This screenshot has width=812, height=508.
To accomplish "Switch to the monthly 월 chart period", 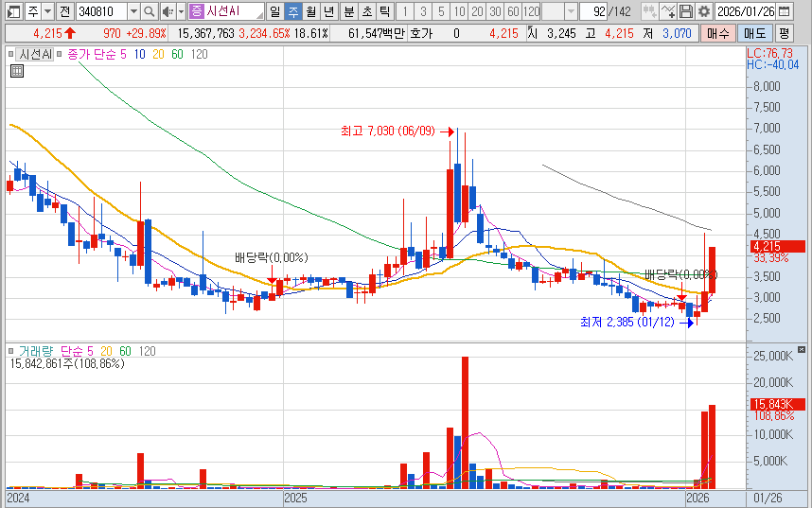I will point(310,10).
